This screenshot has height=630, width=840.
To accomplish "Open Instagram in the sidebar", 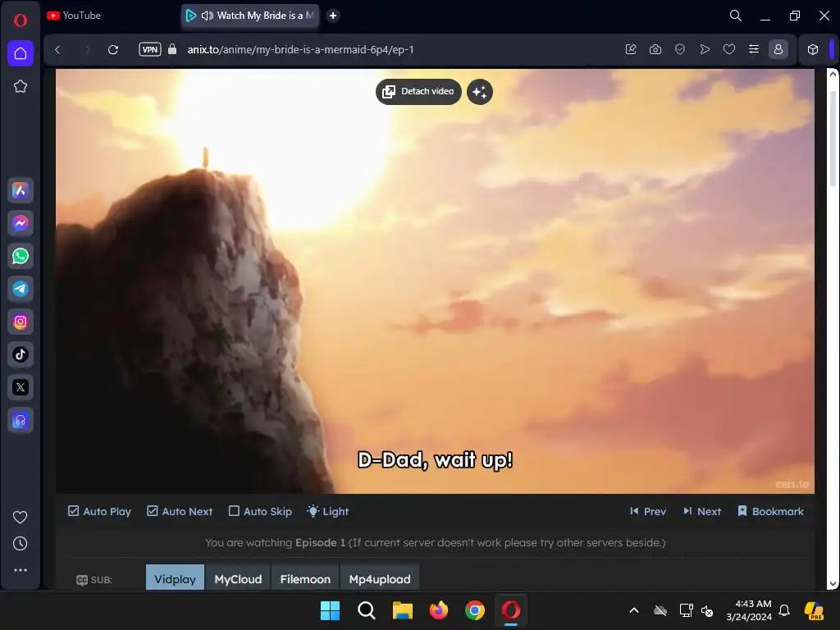I will click(x=21, y=322).
